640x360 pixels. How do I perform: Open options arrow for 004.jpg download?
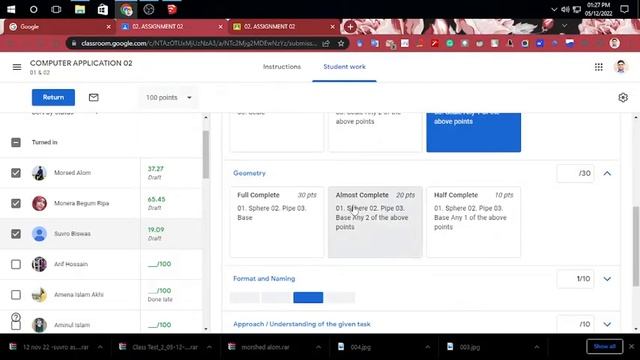pos(427,347)
